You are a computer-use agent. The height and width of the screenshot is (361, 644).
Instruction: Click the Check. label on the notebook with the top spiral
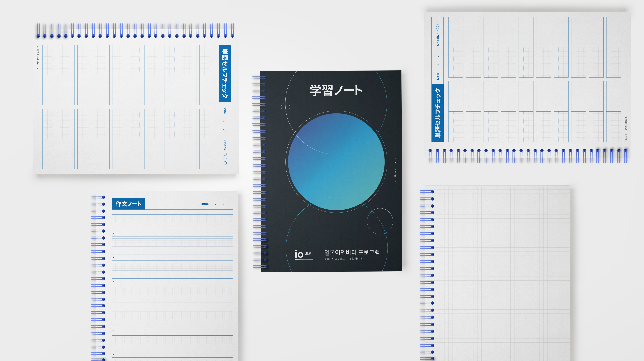click(225, 146)
